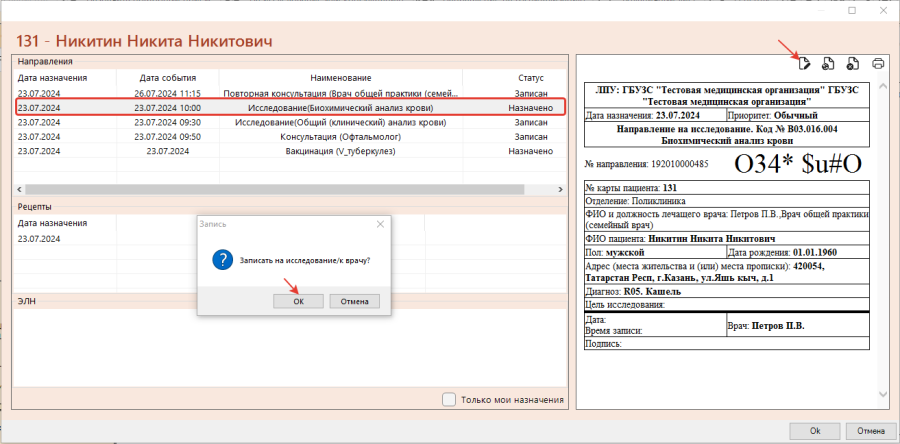Click the main window Отмена button

point(871,431)
